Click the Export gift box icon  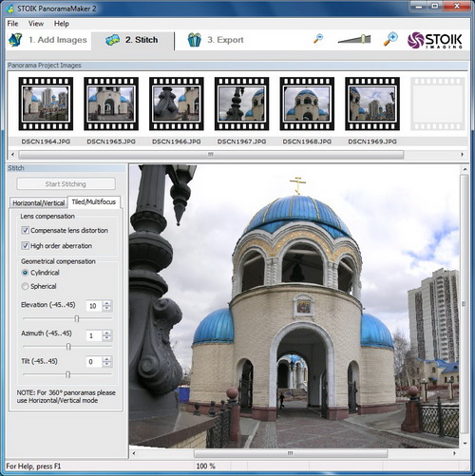tap(195, 40)
